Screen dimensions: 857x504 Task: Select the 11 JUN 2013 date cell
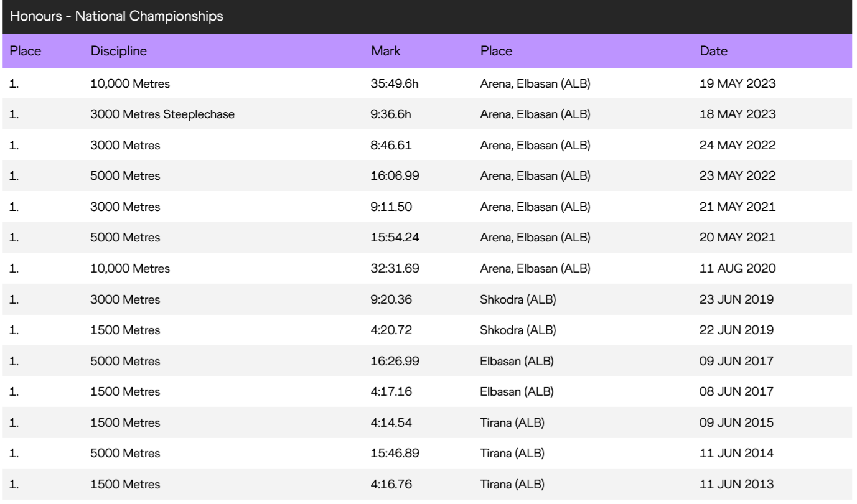pyautogui.click(x=736, y=485)
